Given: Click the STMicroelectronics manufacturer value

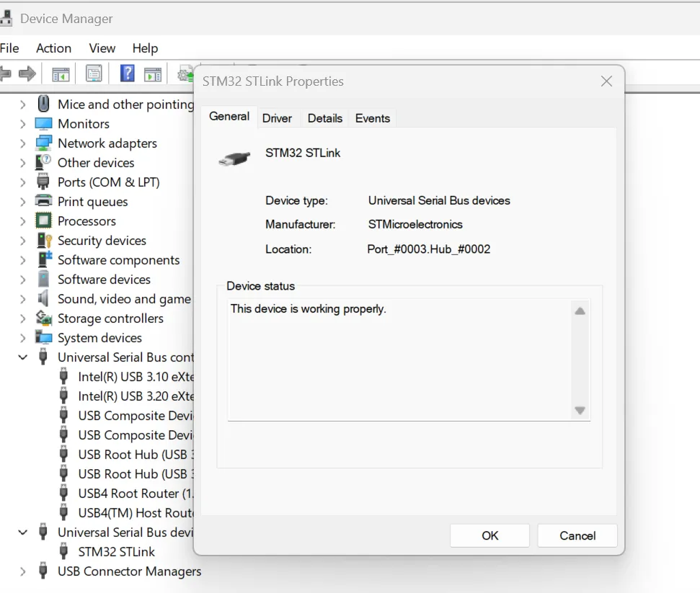Looking at the screenshot, I should [x=415, y=224].
